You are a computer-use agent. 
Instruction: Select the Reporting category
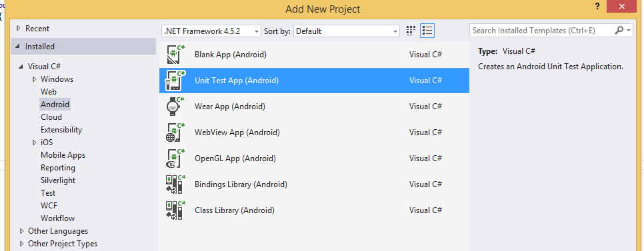coord(58,168)
